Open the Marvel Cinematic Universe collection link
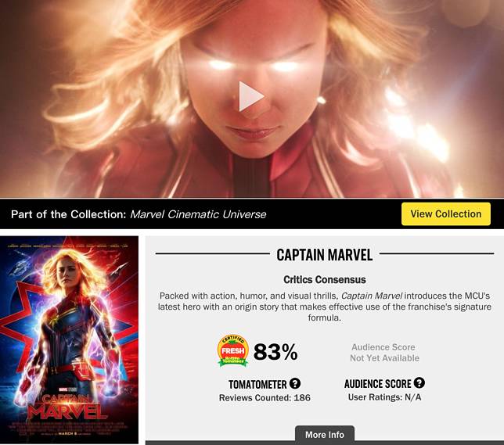This screenshot has width=504, height=445. pyautogui.click(x=198, y=214)
